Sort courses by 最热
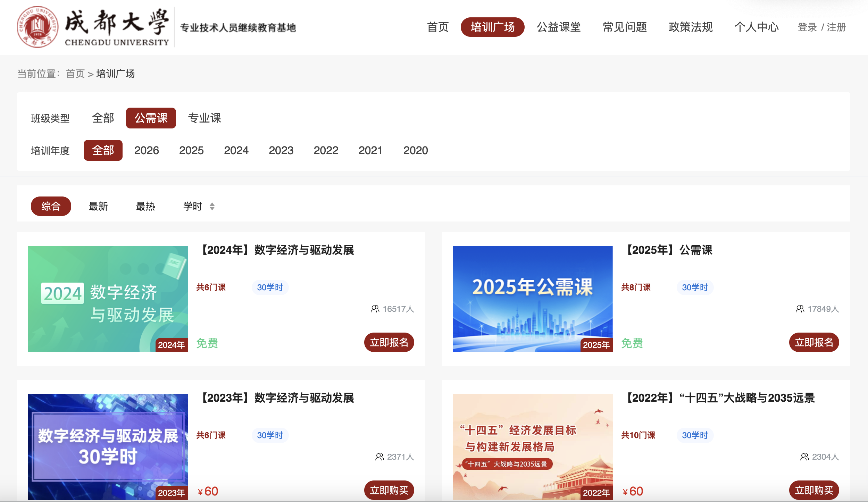 tap(145, 207)
